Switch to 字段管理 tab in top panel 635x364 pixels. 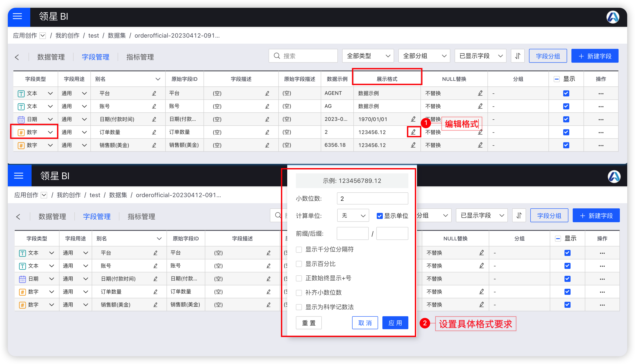pos(96,57)
